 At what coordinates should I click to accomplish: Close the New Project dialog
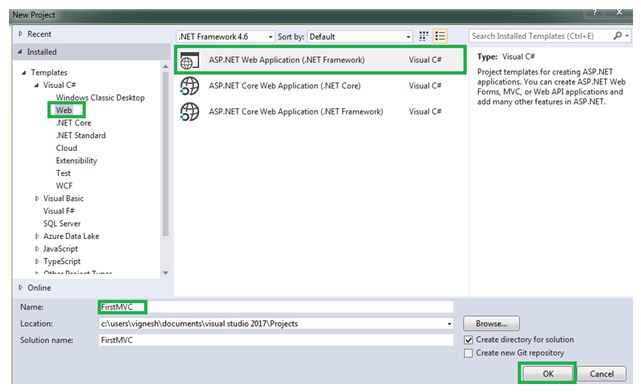click(x=619, y=12)
